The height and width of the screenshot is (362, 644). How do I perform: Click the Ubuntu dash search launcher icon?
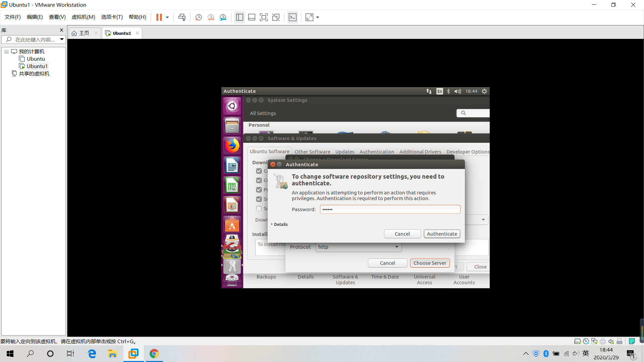(232, 106)
